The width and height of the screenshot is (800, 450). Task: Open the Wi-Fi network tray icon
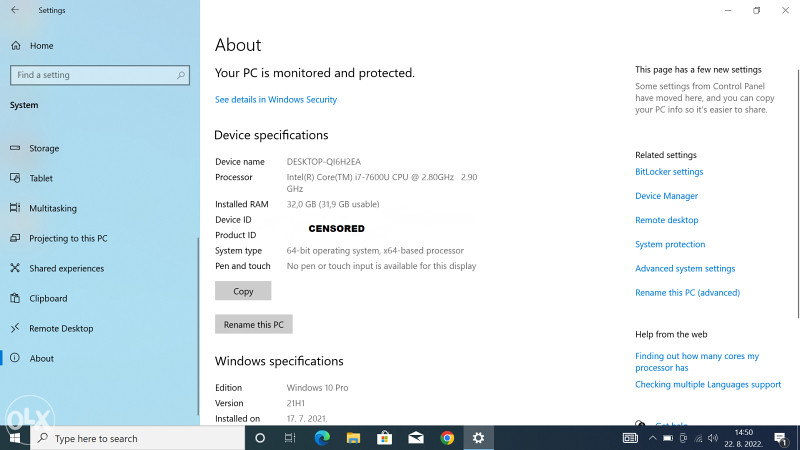(698, 438)
